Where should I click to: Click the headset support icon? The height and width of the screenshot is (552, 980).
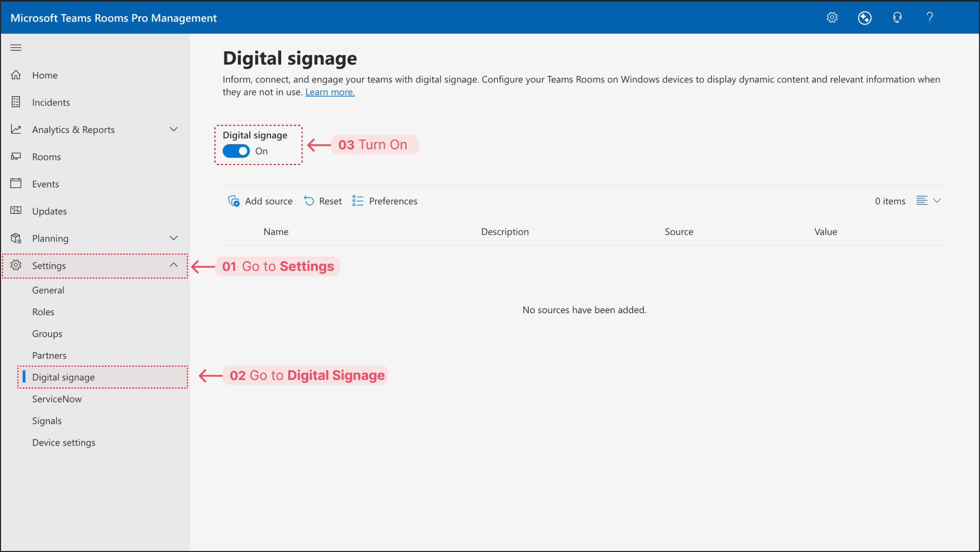click(897, 18)
